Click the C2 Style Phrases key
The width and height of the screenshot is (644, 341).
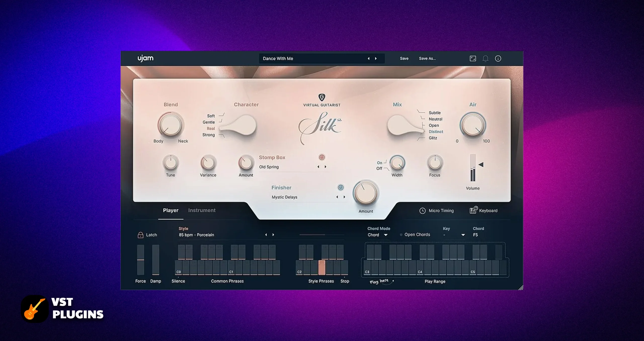point(299,268)
